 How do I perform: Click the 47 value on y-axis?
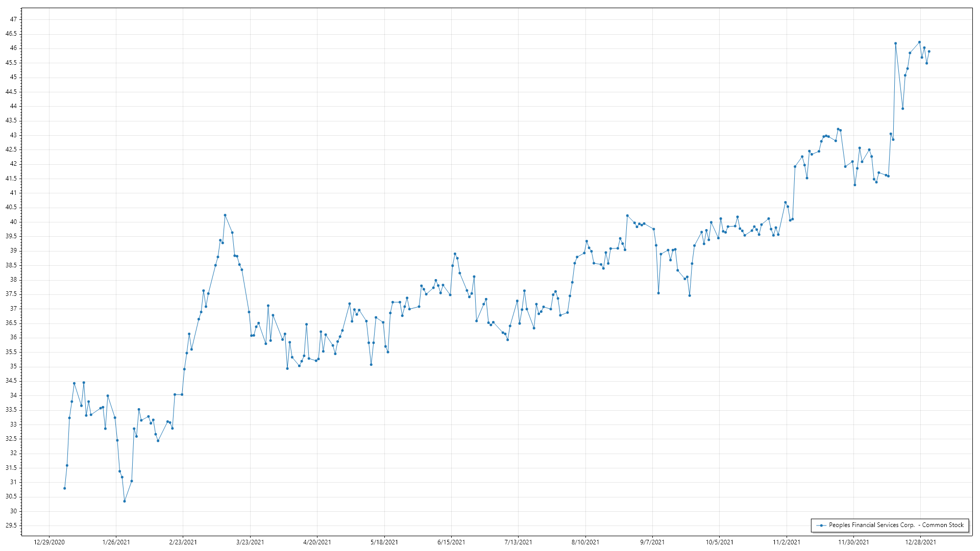(13, 19)
